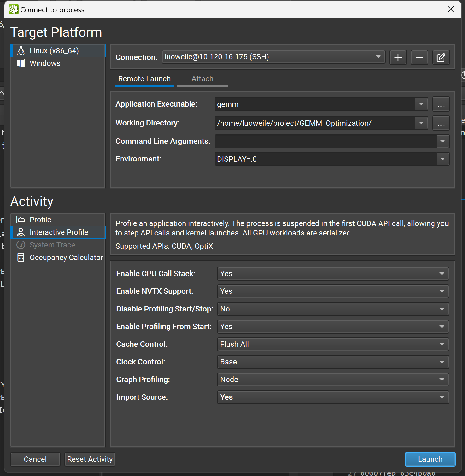Click the Command Line Arguments input field
Screen dimensions: 465x476
click(325, 141)
